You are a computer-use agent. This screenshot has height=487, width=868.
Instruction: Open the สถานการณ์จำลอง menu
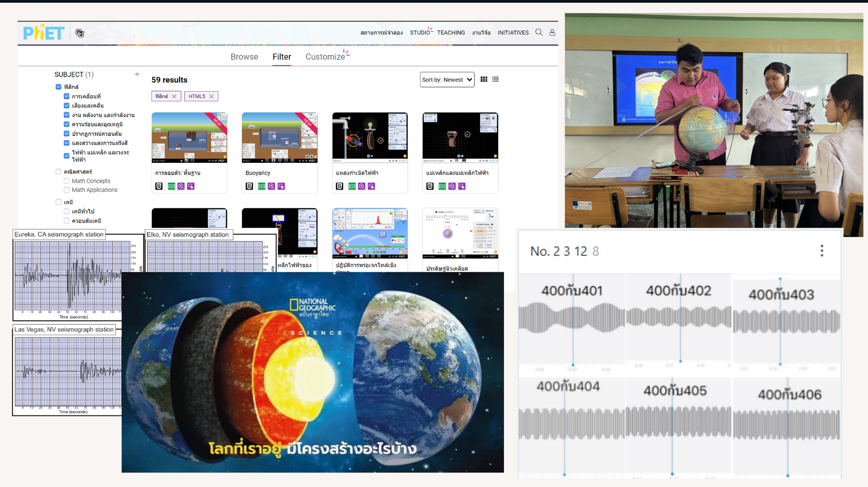pyautogui.click(x=381, y=32)
